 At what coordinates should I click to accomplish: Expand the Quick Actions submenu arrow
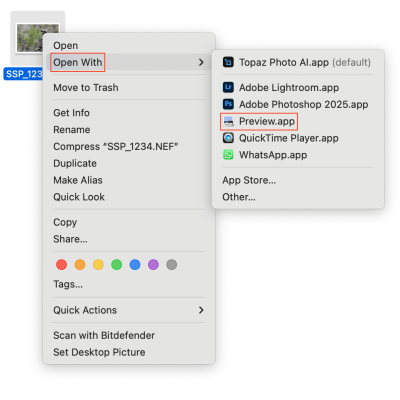coord(201,310)
